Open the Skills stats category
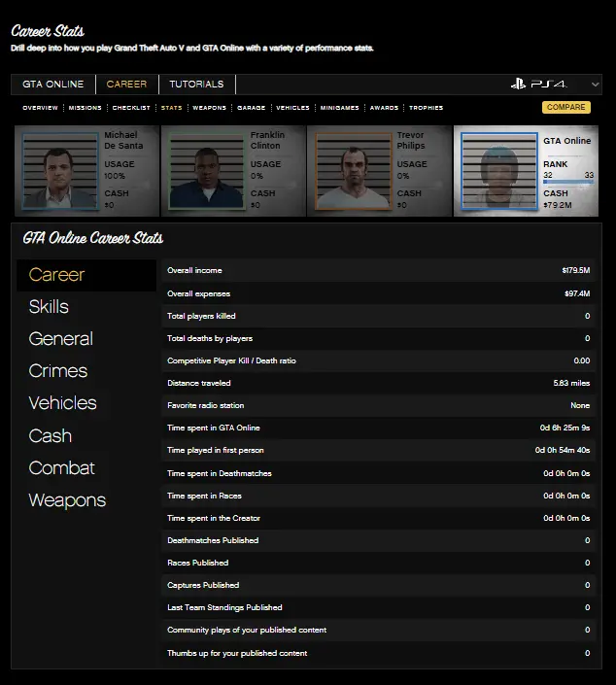 pyautogui.click(x=49, y=307)
